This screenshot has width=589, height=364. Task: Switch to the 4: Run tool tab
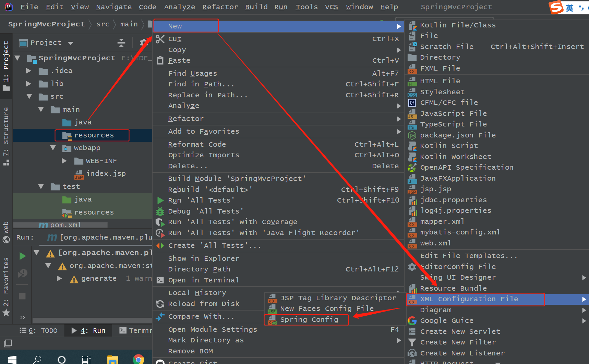tap(88, 331)
